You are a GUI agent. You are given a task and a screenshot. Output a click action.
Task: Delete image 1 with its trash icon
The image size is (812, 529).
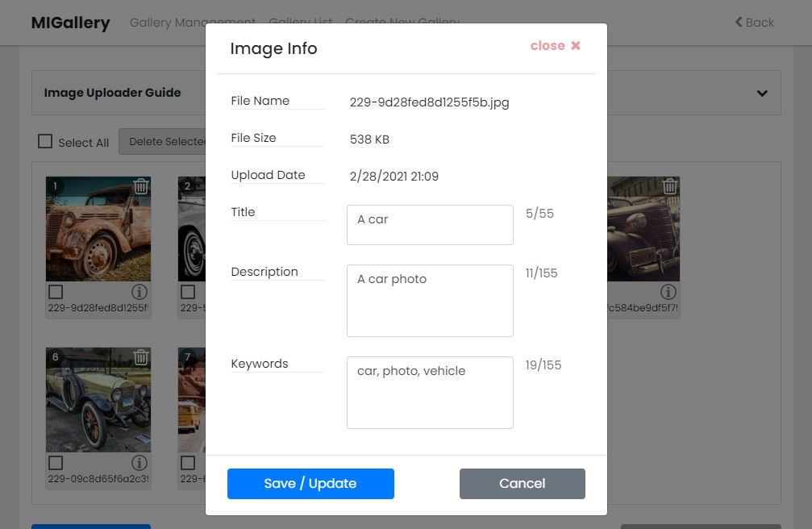pos(141,186)
